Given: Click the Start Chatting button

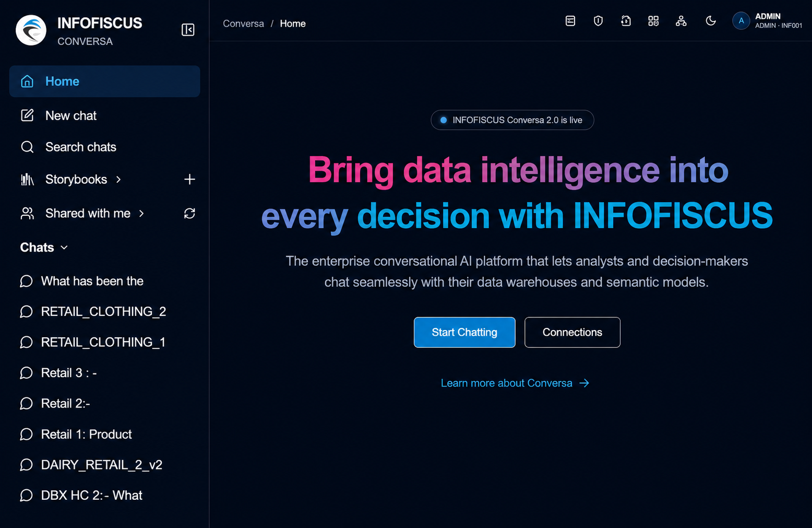Looking at the screenshot, I should (464, 332).
